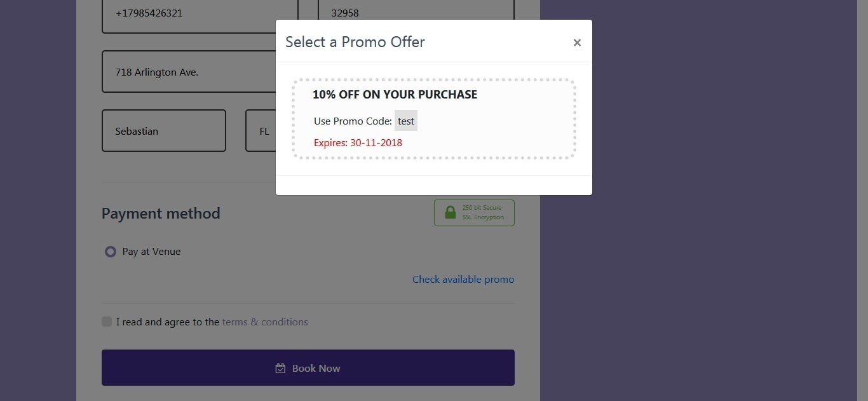Viewport: 868px width, 401px height.
Task: Select the Pay at Venue radio button
Action: click(x=111, y=252)
